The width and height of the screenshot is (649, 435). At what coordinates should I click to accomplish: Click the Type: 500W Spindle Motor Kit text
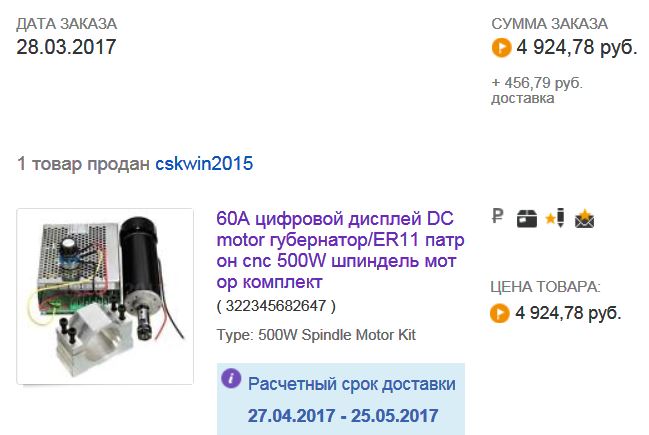pos(316,334)
